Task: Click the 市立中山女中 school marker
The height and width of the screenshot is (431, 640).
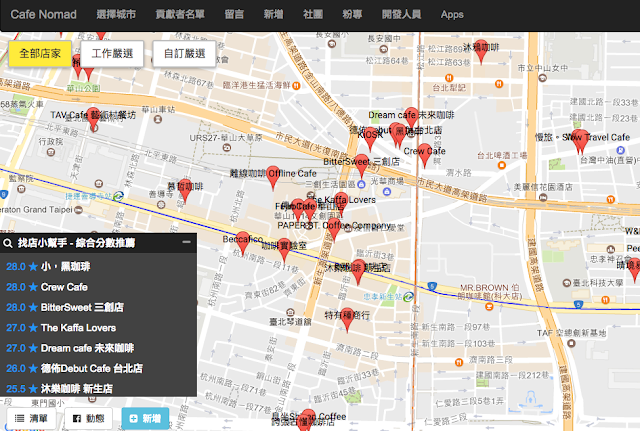Action: click(542, 78)
